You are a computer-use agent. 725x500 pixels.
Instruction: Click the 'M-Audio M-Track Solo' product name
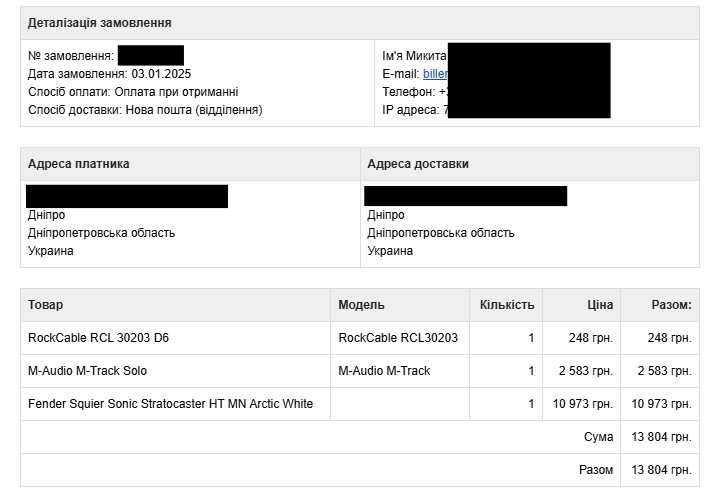click(x=87, y=371)
